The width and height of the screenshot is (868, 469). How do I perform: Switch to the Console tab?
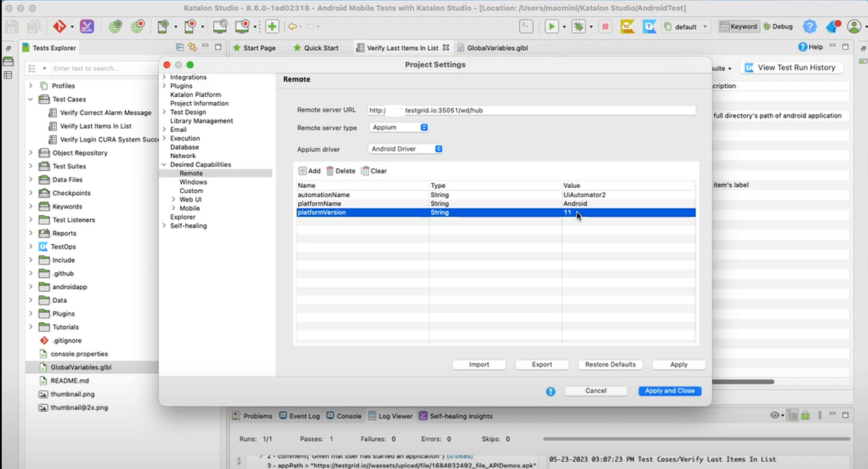[344, 416]
